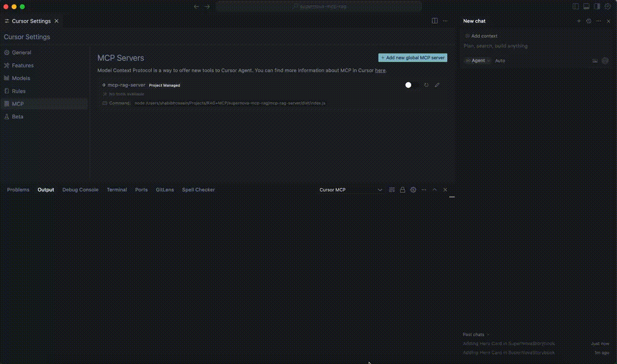Expand the Past chats list
The height and width of the screenshot is (364, 617).
point(476,335)
